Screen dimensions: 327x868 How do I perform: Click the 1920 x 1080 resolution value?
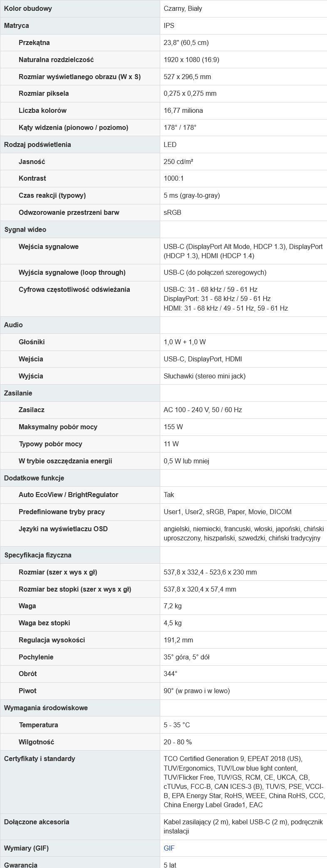191,60
